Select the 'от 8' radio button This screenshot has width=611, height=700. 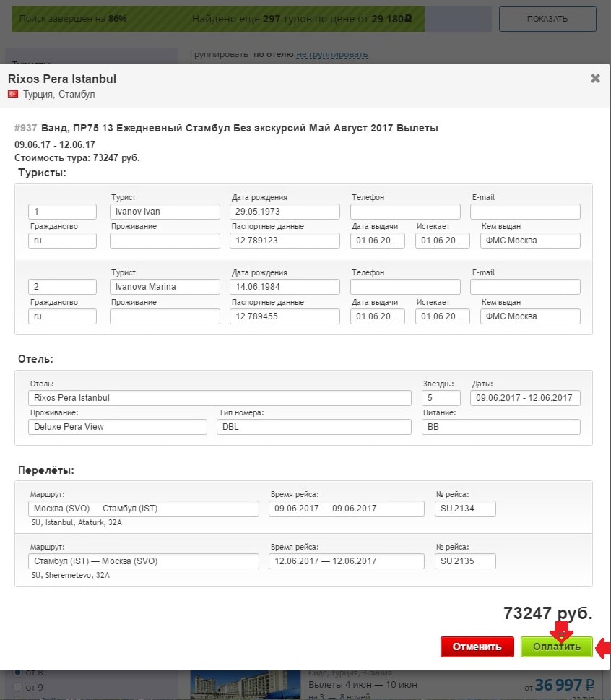[18, 672]
